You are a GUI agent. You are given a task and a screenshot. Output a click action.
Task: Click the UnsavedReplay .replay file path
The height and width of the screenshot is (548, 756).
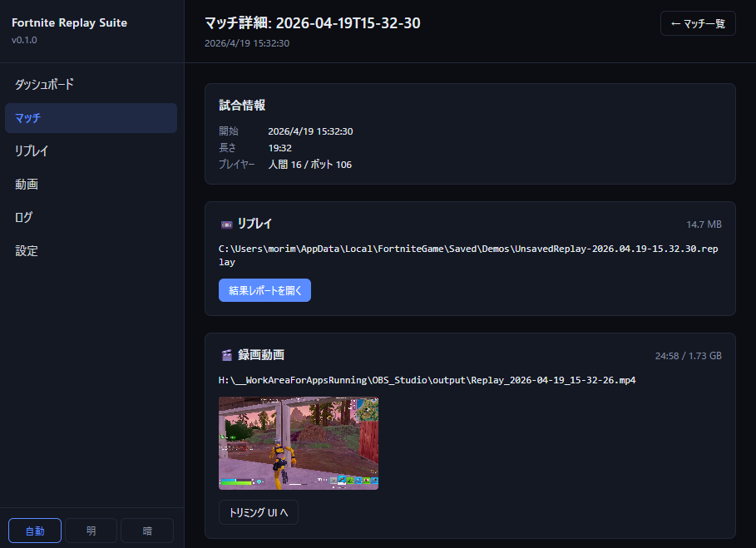click(467, 255)
